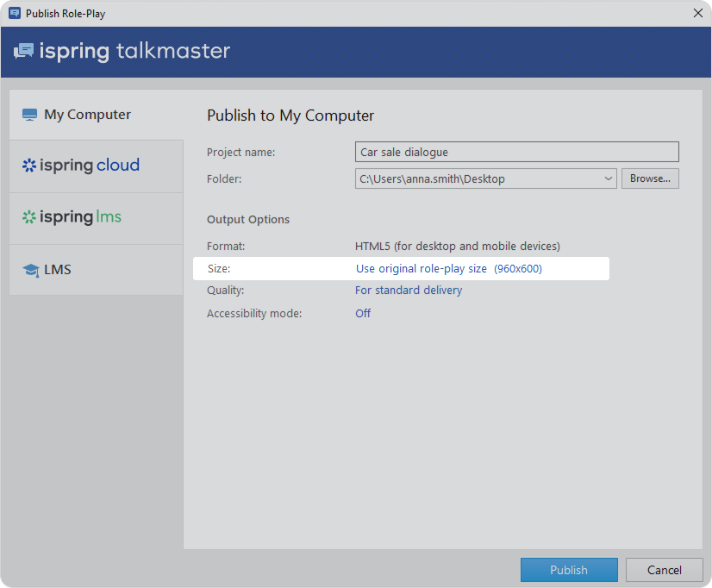Go to the LMS publishing tab
This screenshot has width=712, height=588.
pos(58,270)
